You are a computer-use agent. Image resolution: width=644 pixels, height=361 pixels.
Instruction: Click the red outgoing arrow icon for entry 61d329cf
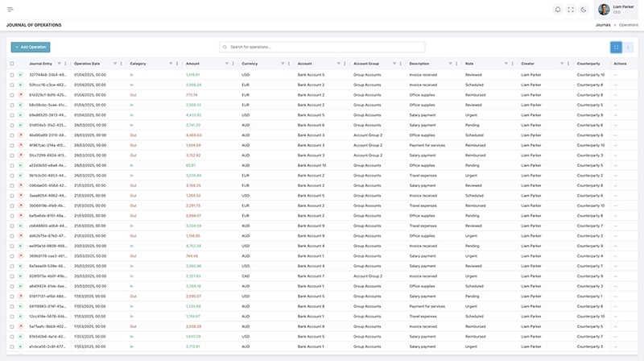pyautogui.click(x=21, y=94)
